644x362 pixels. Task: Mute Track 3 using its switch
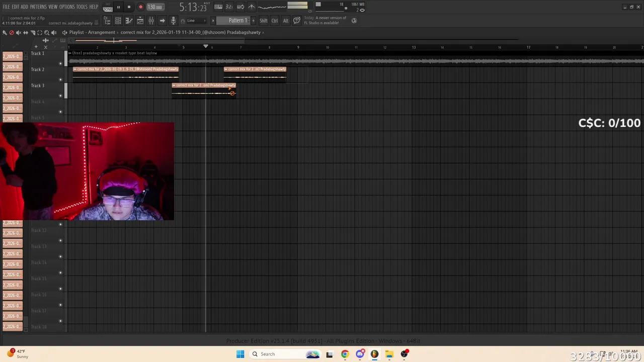[60, 96]
